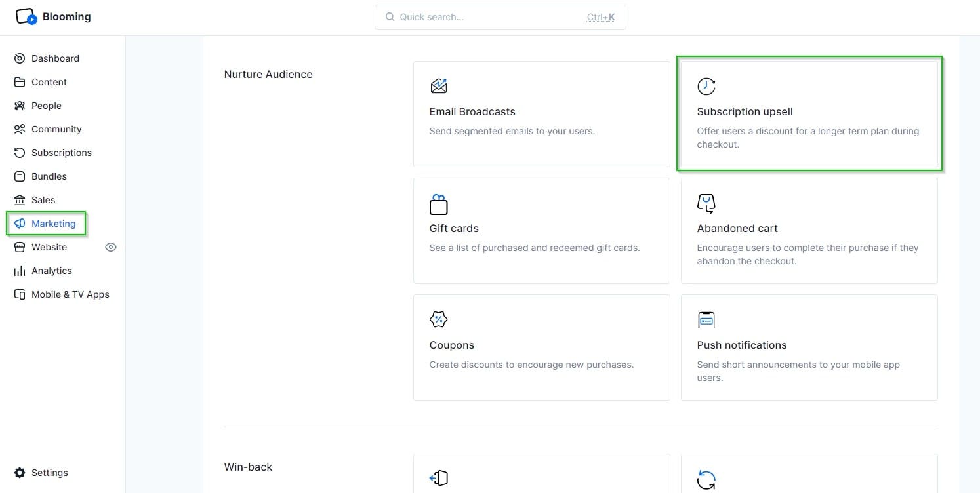
Task: Open Subscription upsell title
Action: 745,111
